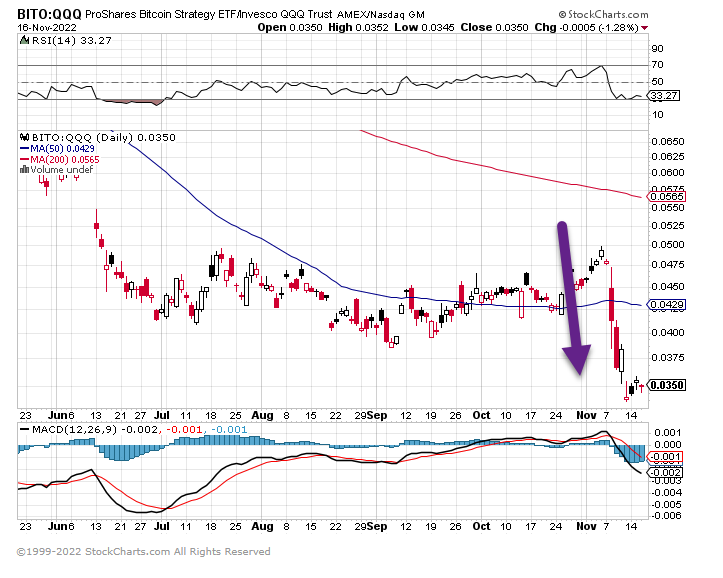Click the RSI(14) 33.27 indicator label
Viewport: 723px width, 578px height.
pyautogui.click(x=71, y=41)
